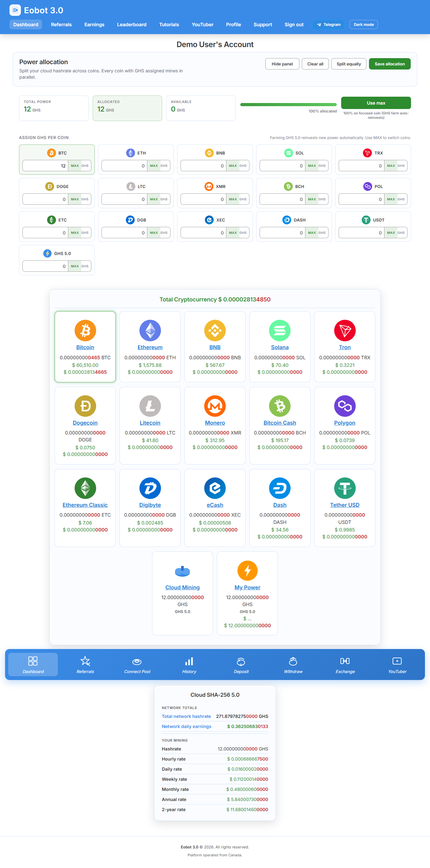Open the Cloud Mining link
430x868 pixels.
click(x=182, y=587)
